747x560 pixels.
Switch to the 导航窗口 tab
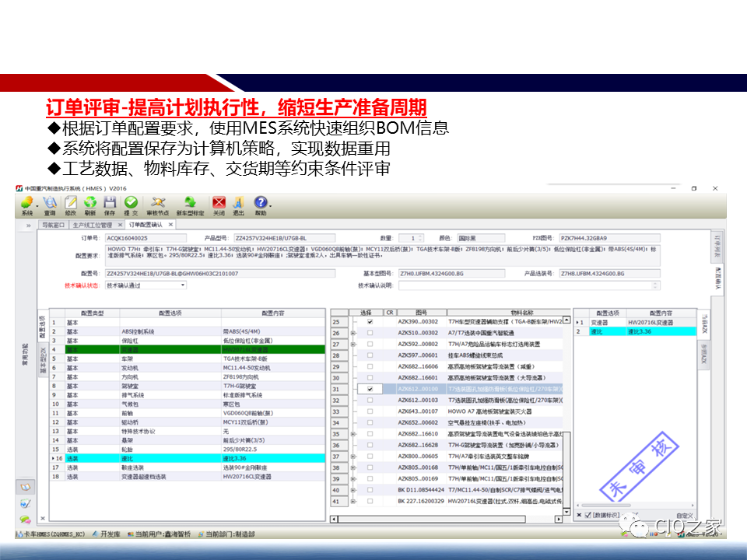point(54,225)
